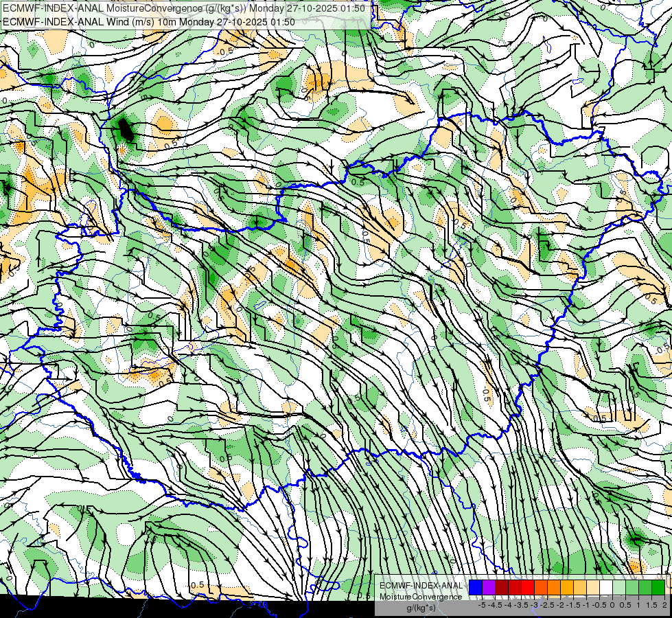Click the '-2.5' legend tick label

click(547, 605)
